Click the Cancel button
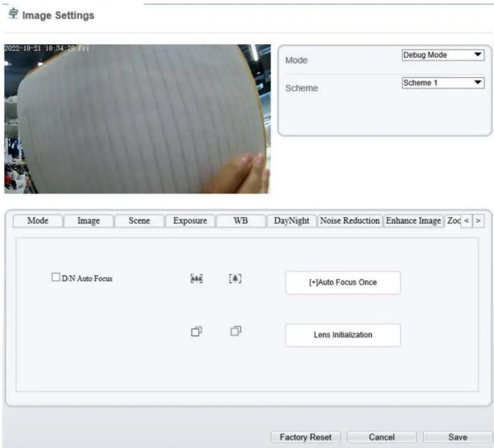The image size is (494, 448). (382, 437)
